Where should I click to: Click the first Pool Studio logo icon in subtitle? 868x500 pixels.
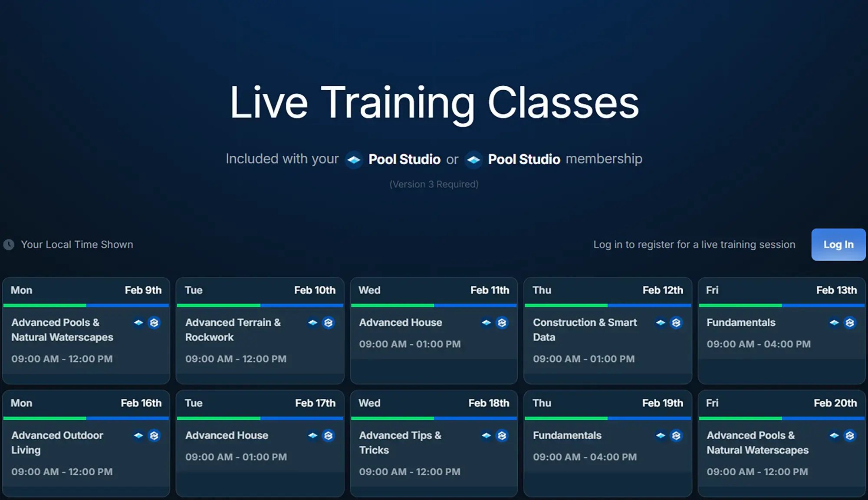pyautogui.click(x=354, y=160)
